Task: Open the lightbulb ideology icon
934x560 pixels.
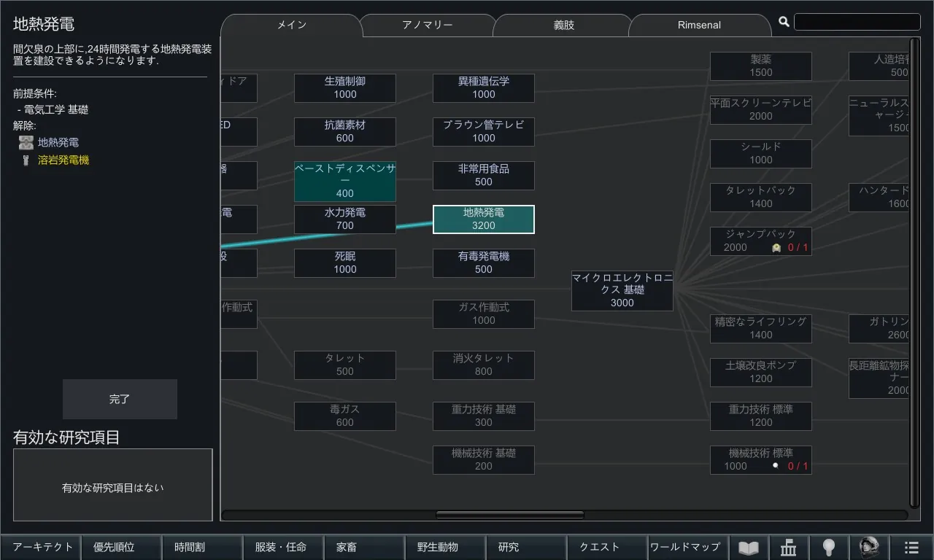Action: click(x=828, y=548)
